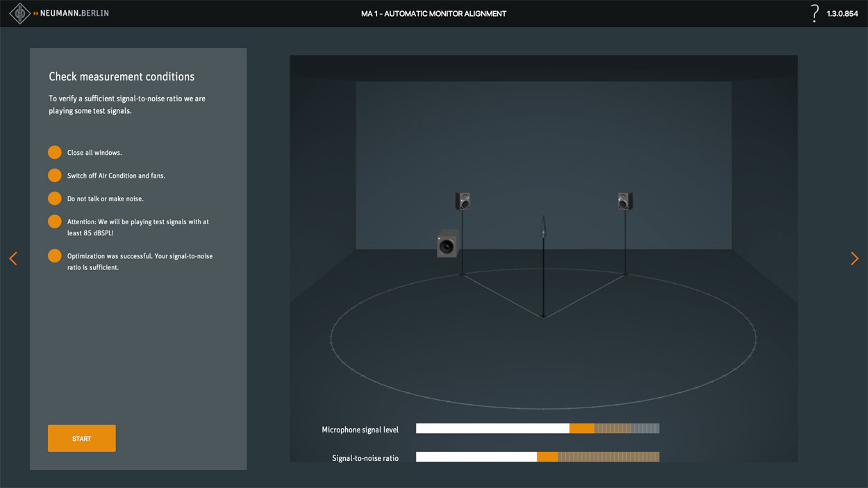Viewport: 868px width, 488px height.
Task: Open help with the question mark icon
Action: [815, 13]
